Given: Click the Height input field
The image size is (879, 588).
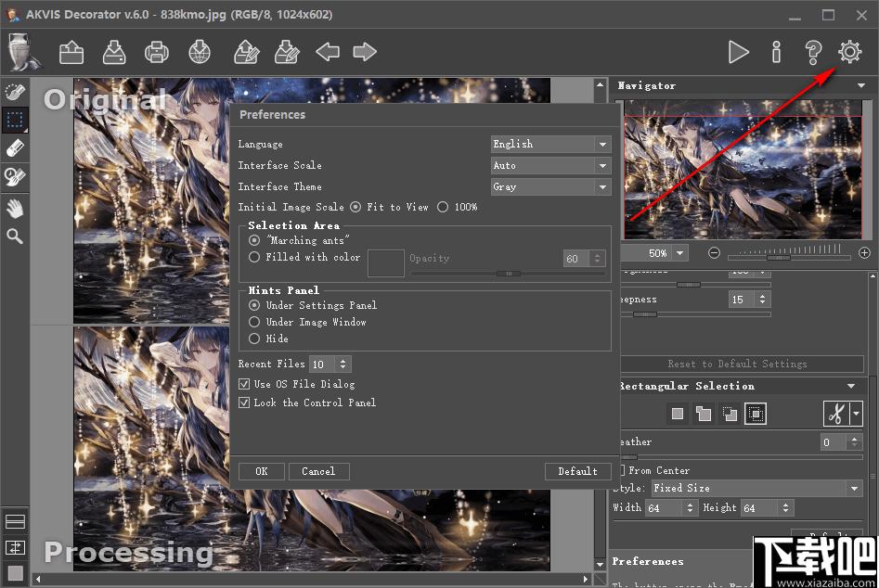Looking at the screenshot, I should (759, 508).
